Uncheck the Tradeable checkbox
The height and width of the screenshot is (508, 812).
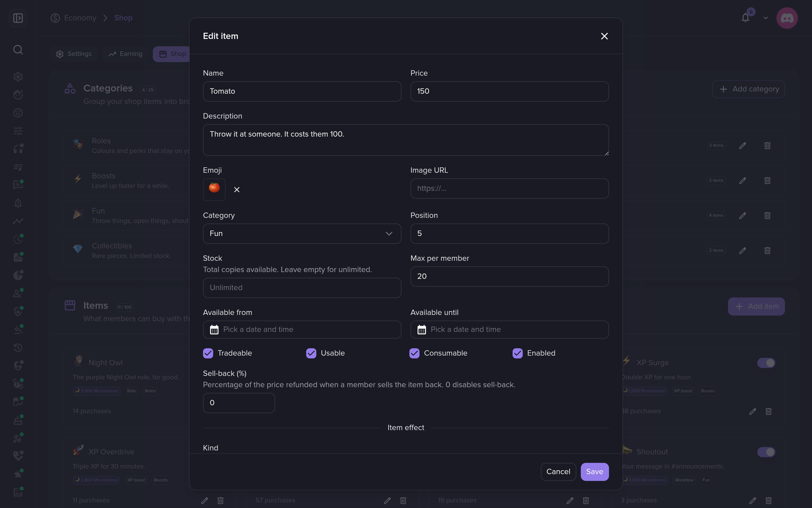tap(208, 353)
